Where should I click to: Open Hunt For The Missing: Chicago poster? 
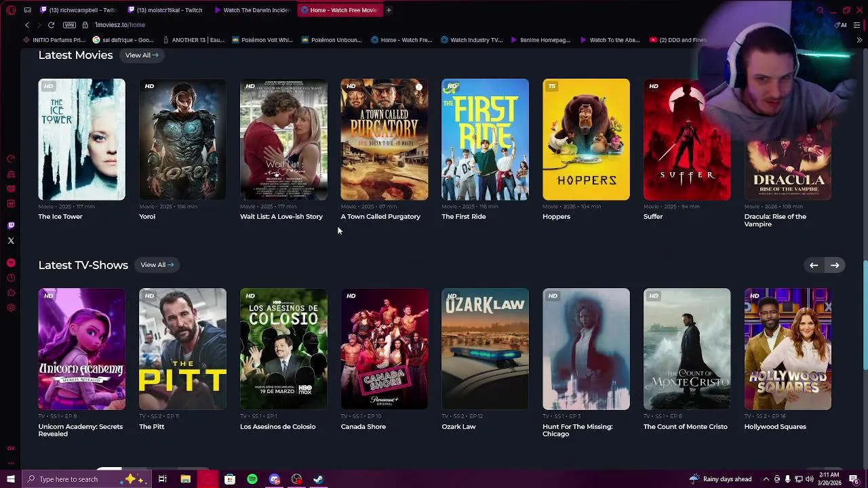tap(586, 349)
